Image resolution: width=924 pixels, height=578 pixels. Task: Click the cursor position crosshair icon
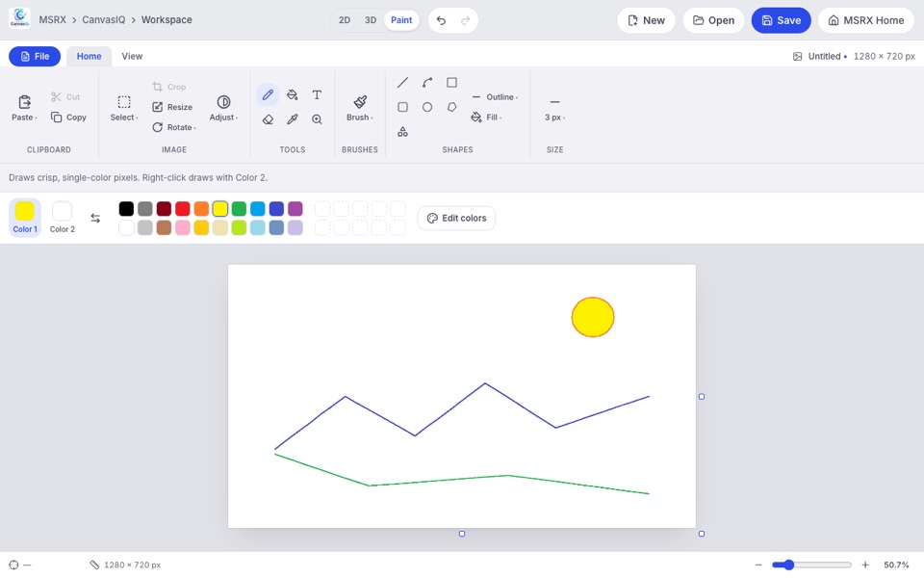pos(13,565)
